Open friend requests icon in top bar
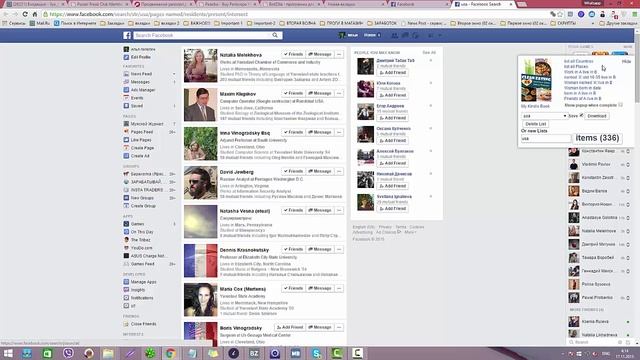Viewport: 640px width, 360px height. [395, 36]
